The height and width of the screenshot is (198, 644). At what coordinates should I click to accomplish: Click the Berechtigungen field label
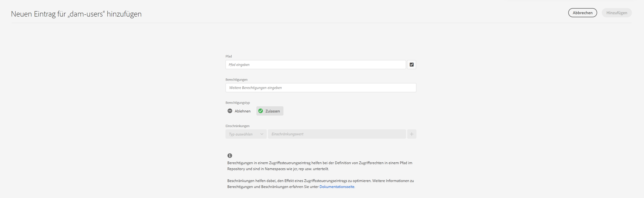point(236,80)
